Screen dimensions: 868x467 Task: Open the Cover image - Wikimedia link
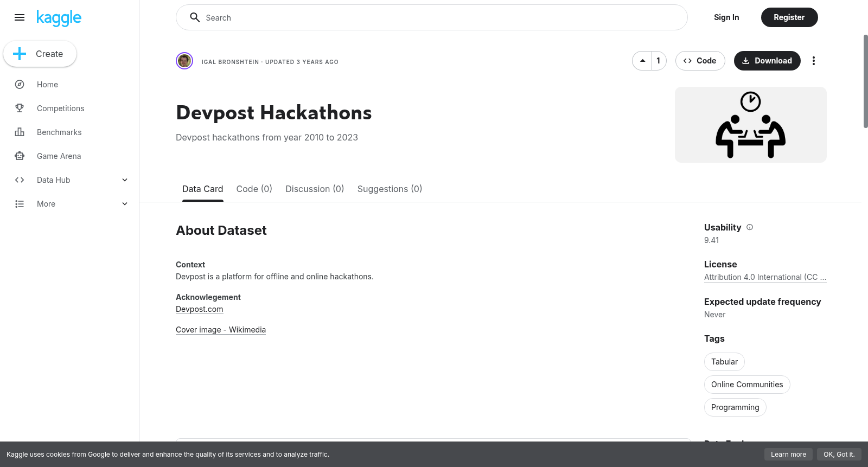[221, 330]
